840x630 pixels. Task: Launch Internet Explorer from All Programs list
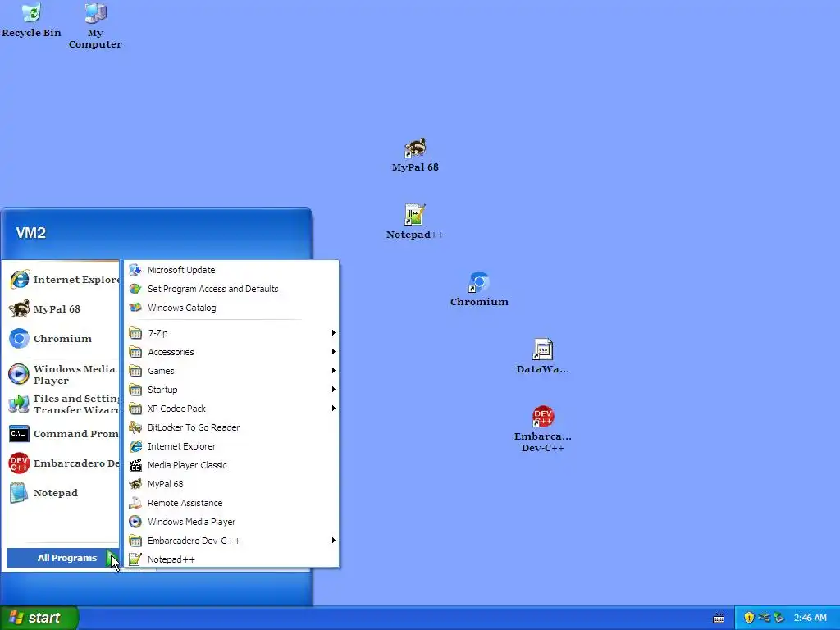click(232, 446)
